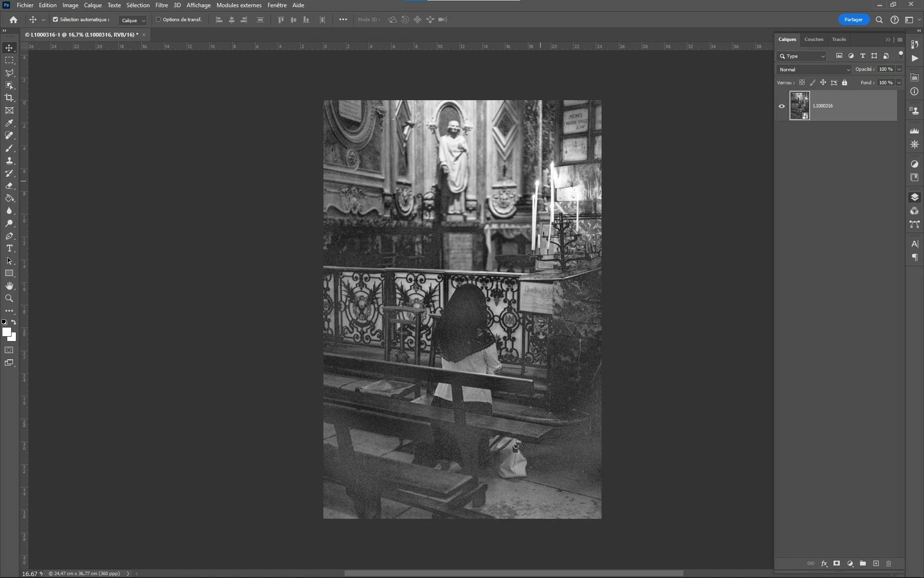This screenshot has height=578, width=924.
Task: Select the Zoom tool in toolbar
Action: (9, 299)
